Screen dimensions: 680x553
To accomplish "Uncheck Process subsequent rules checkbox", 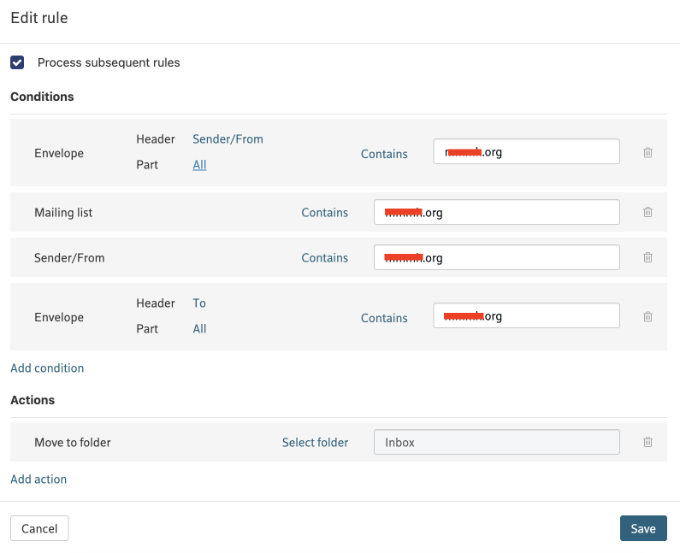I will click(17, 62).
